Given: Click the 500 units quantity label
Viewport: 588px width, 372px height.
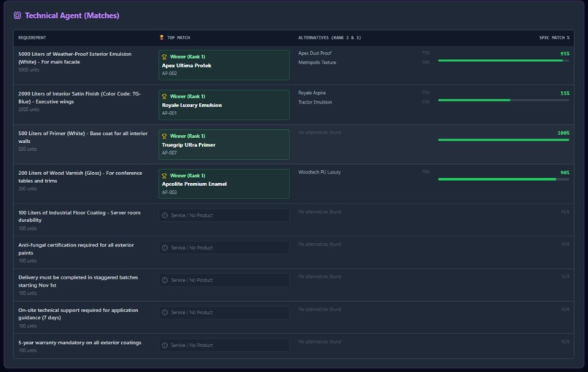Looking at the screenshot, I should pos(28,150).
